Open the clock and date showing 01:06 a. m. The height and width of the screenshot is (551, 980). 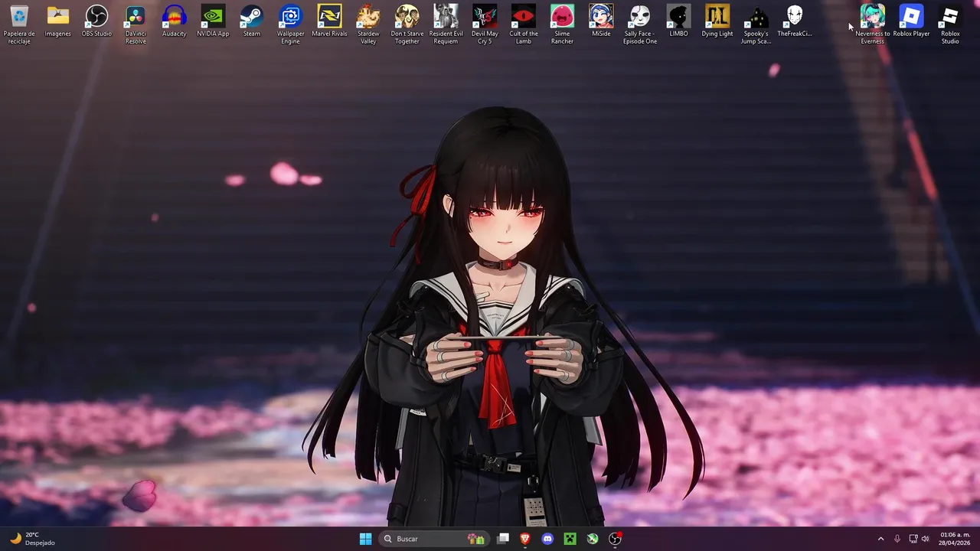955,539
